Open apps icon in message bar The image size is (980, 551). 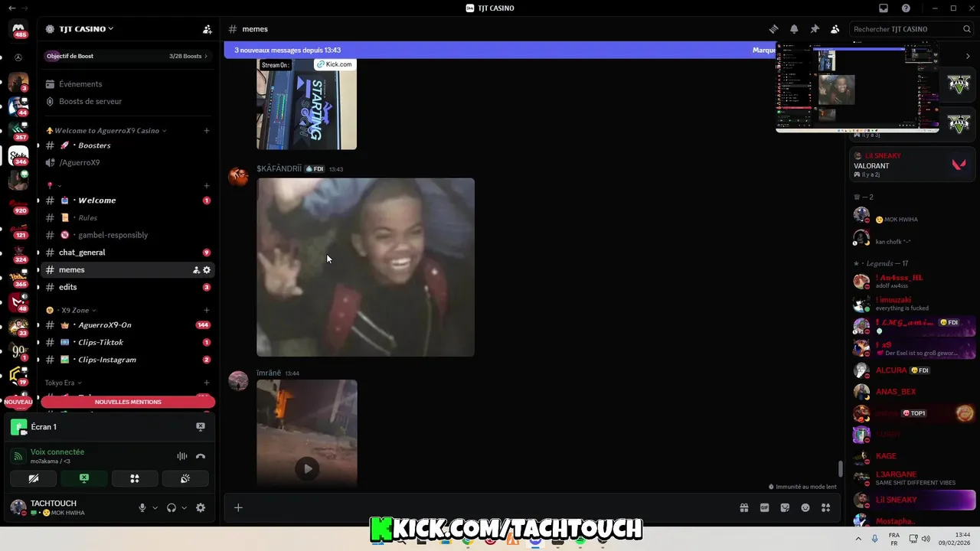825,507
